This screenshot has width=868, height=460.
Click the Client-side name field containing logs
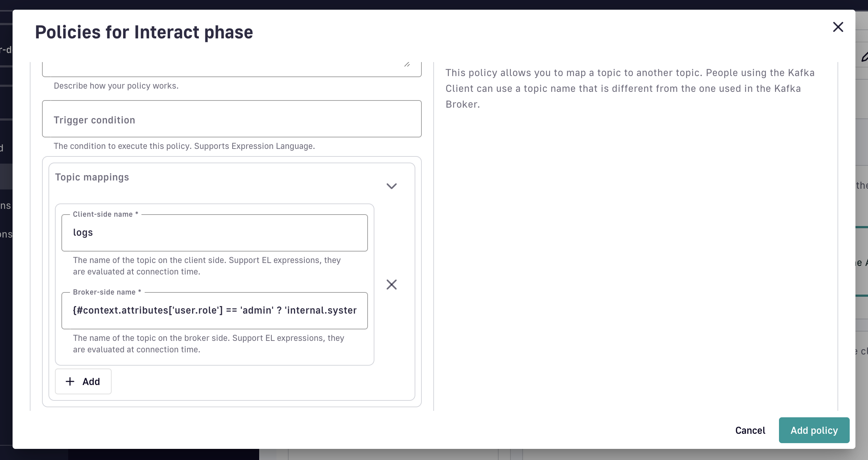point(214,233)
